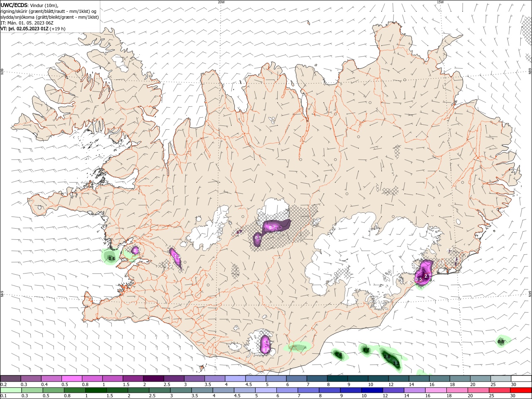Click the 3.2 rain value offshore south
532x399 pixels.
pos(396,363)
